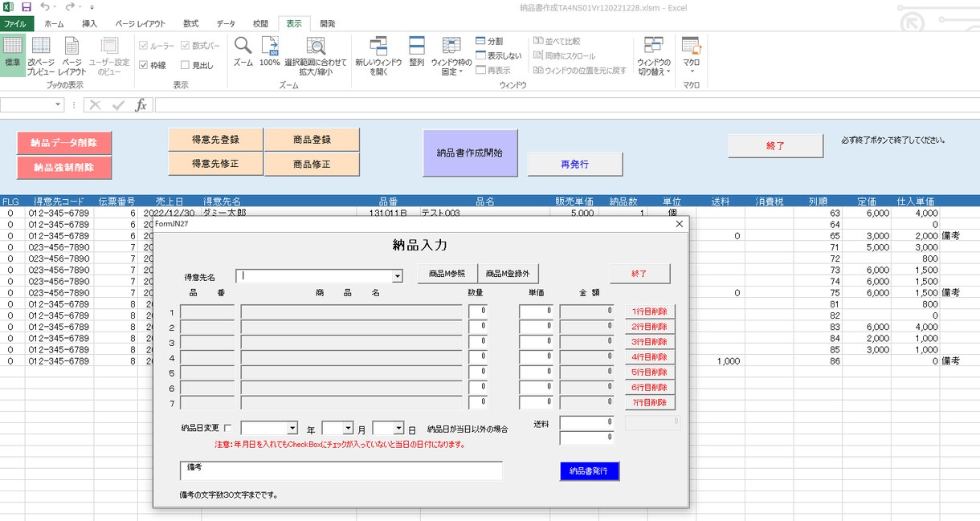980x521 pixels.
Task: Click the blue 納品書発行 button
Action: tap(590, 471)
